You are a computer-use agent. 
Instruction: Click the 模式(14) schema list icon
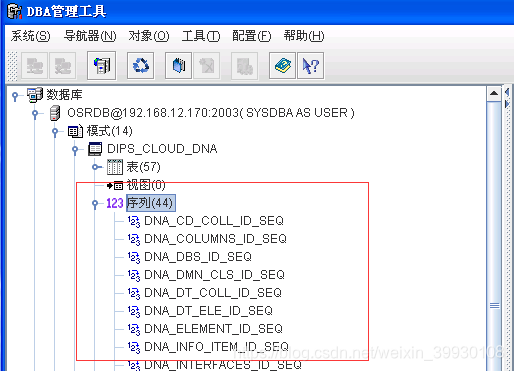point(75,131)
